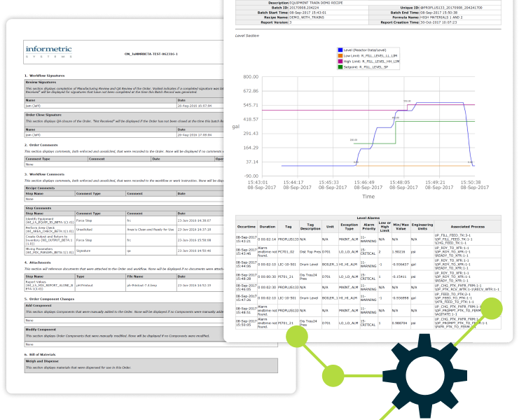Click the green Setpoint legend swatch

(x=340, y=67)
